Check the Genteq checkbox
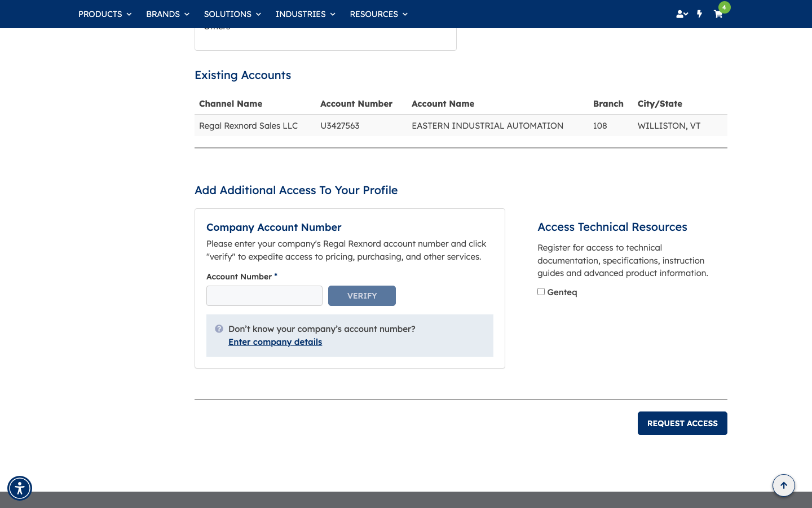This screenshot has width=812, height=508. point(541,292)
